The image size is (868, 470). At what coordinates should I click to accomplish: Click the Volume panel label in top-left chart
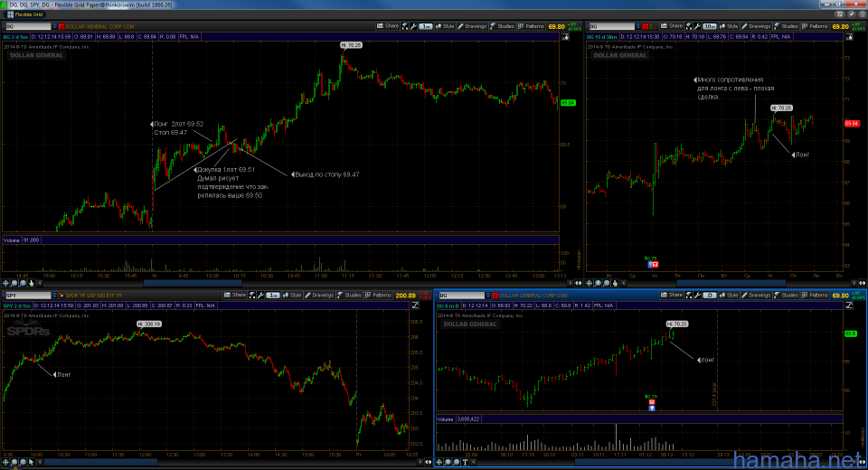point(12,240)
